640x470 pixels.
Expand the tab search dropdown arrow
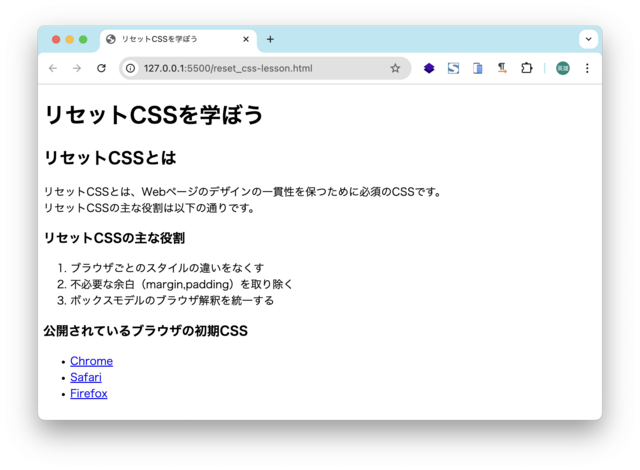coord(588,39)
